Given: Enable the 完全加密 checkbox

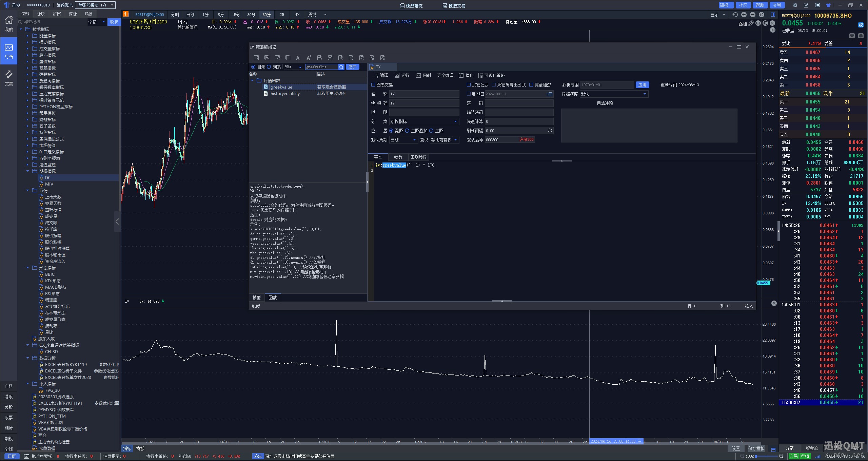Looking at the screenshot, I should click(x=531, y=85).
